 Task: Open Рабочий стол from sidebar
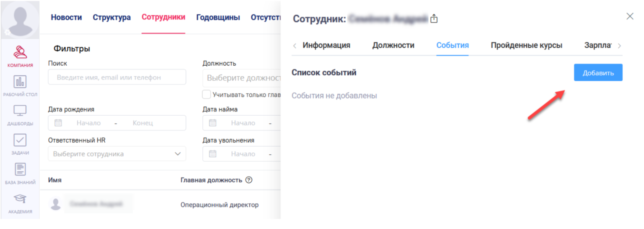click(20, 86)
